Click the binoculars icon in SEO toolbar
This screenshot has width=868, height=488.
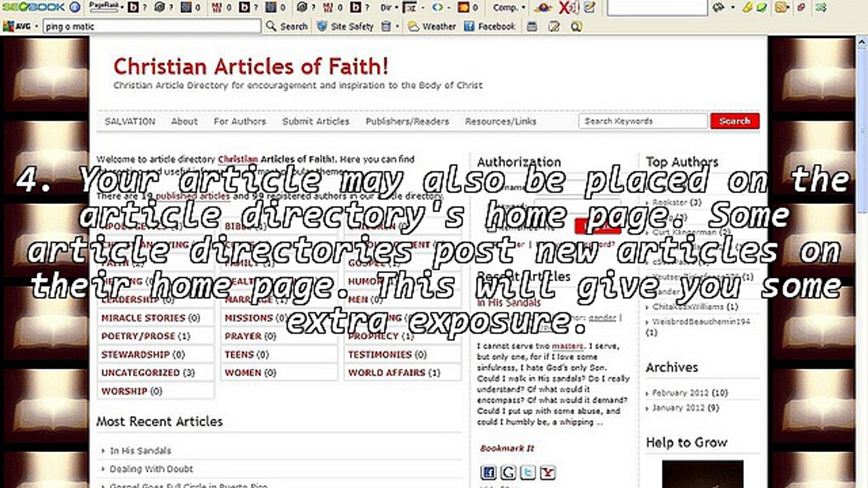[x=717, y=7]
